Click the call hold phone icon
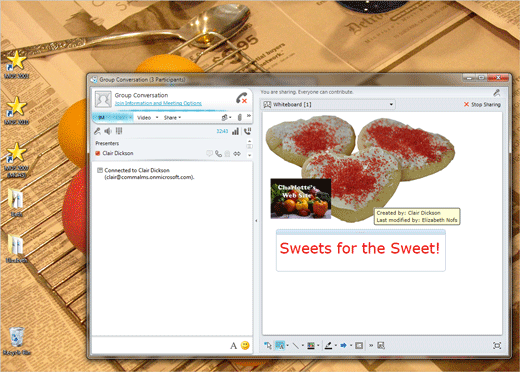Viewport: 520px width, 372px height. (x=247, y=131)
